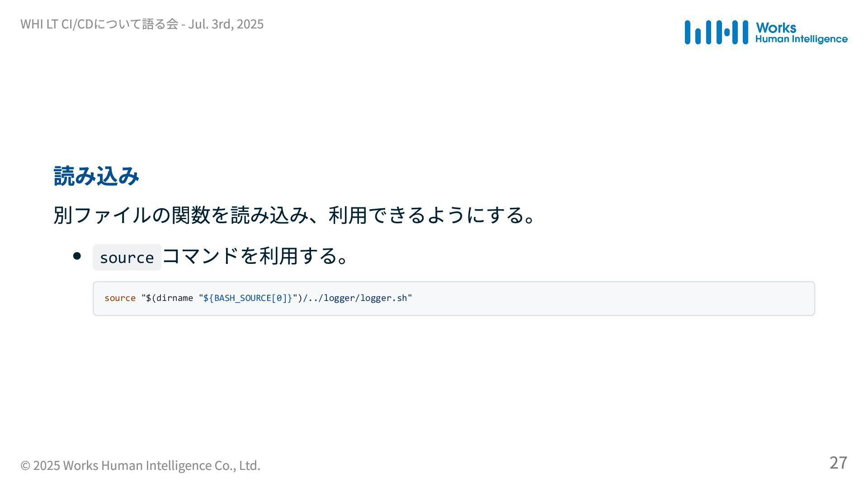Image resolution: width=868 pixels, height=488 pixels.
Task: Click the slide page number 27
Action: click(838, 463)
